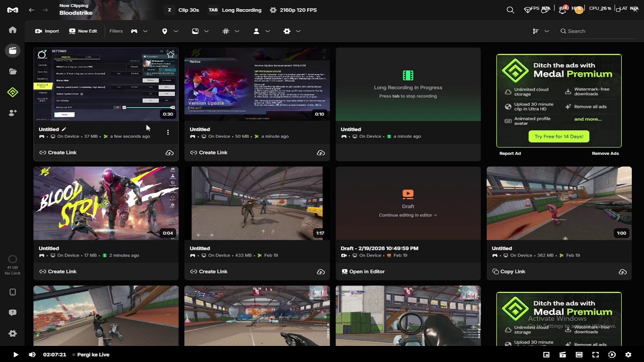Screen dimensions: 644x362
Task: Click Try Free for 14 Days!
Action: tap(558, 136)
